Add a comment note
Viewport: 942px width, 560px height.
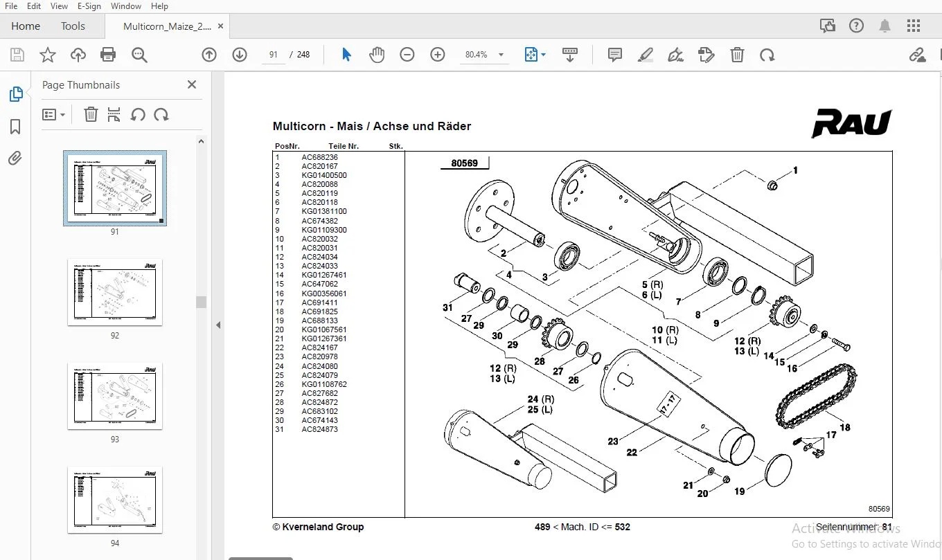click(614, 55)
